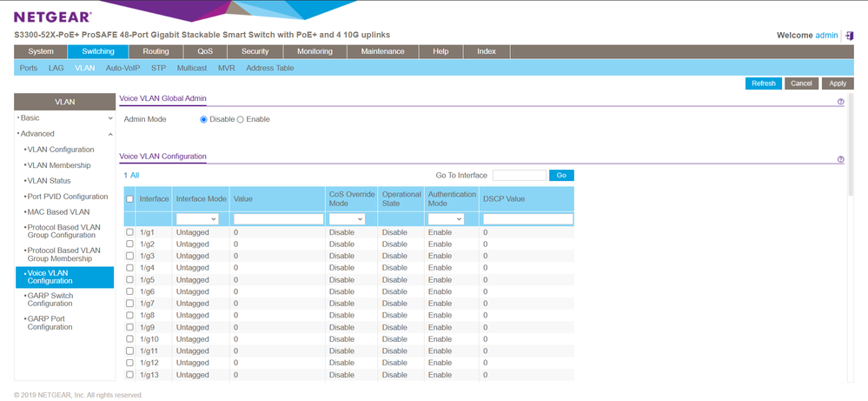The image size is (868, 401).
Task: Select the Enable Admin Mode radio button
Action: [241, 119]
